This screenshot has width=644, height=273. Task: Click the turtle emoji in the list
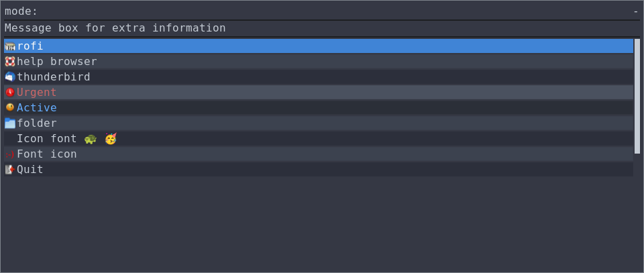91,139
